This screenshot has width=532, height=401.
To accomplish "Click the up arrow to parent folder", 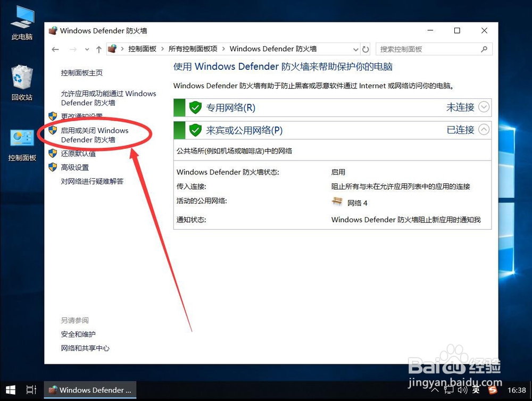I will click(x=99, y=49).
